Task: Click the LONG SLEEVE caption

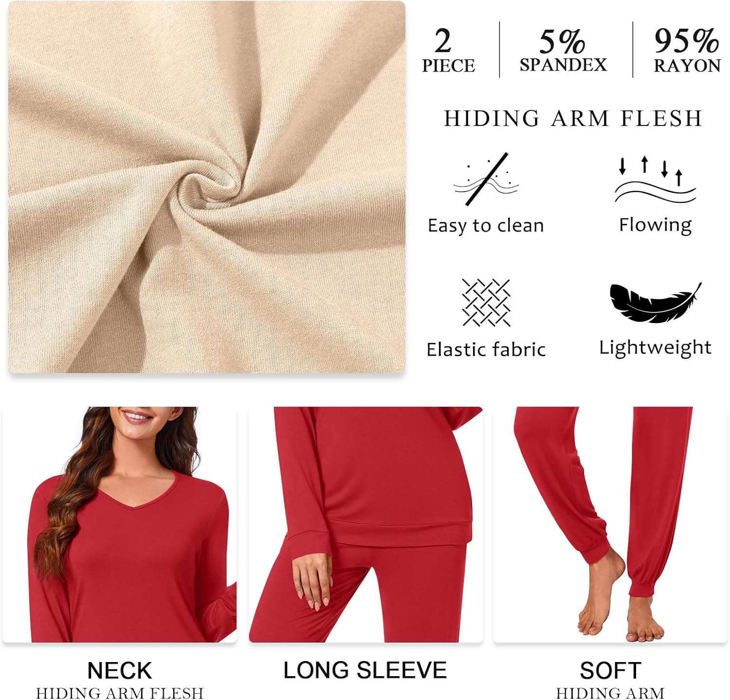Action: click(x=365, y=670)
